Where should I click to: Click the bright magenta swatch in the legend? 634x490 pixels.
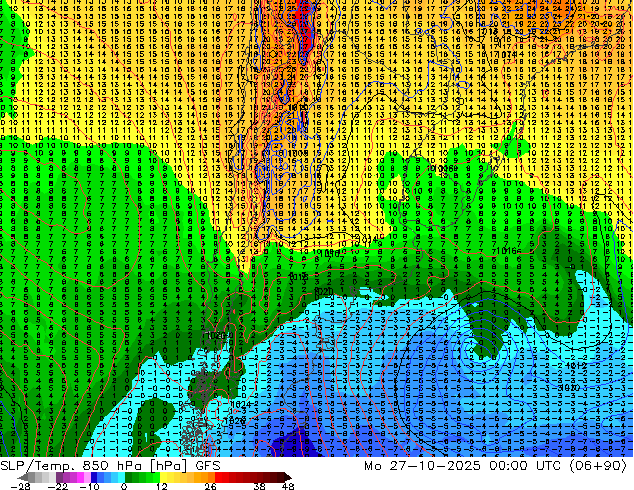pyautogui.click(x=80, y=477)
